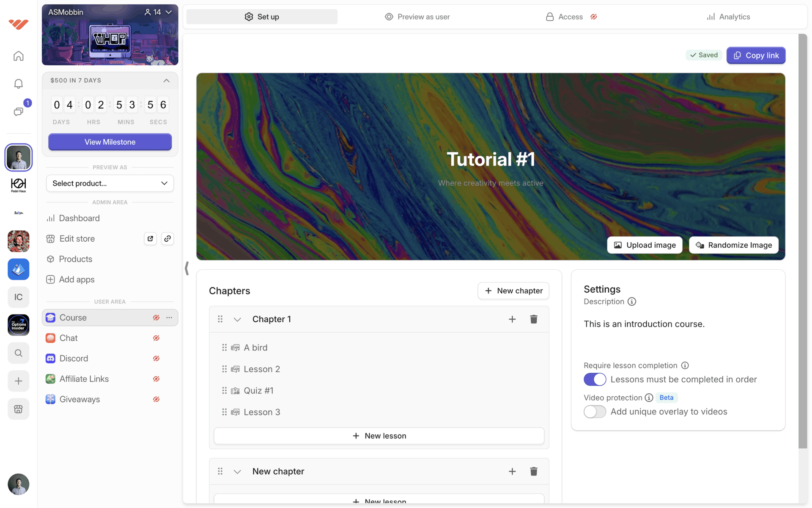The width and height of the screenshot is (812, 508).
Task: Open Edit store in new window icon
Action: (150, 238)
